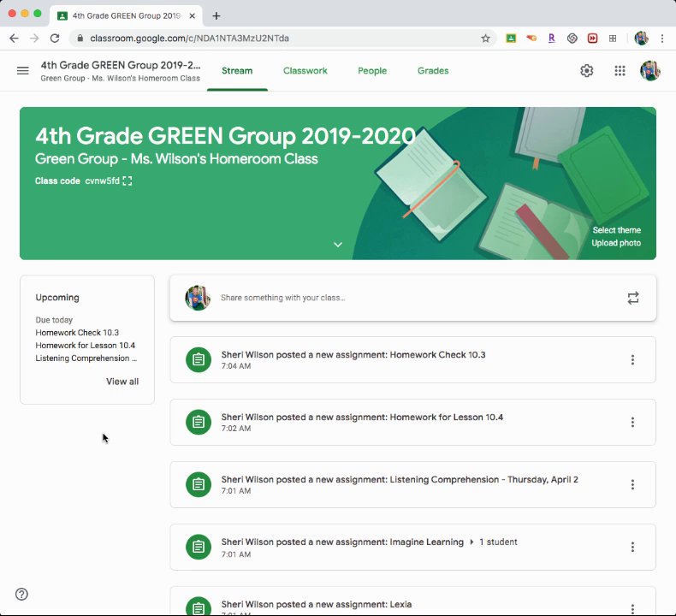Open more options for Imagine Learning post
Screen dimensions: 676x616
(x=632, y=548)
